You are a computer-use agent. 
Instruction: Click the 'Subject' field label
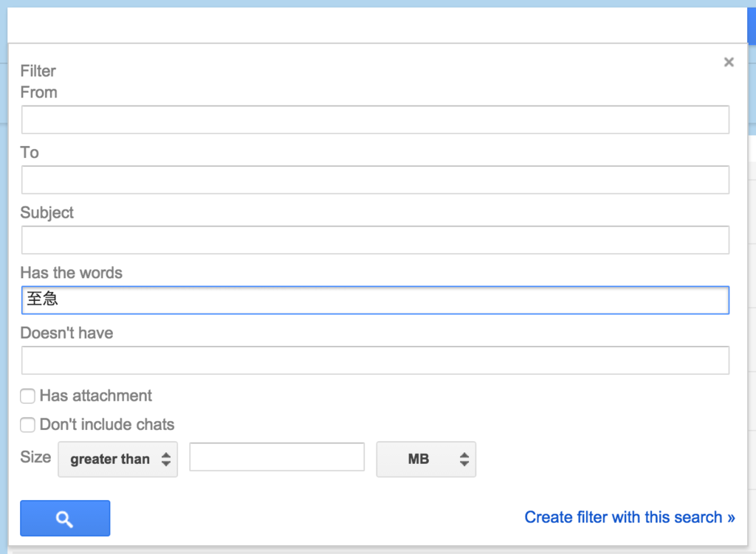coord(47,212)
